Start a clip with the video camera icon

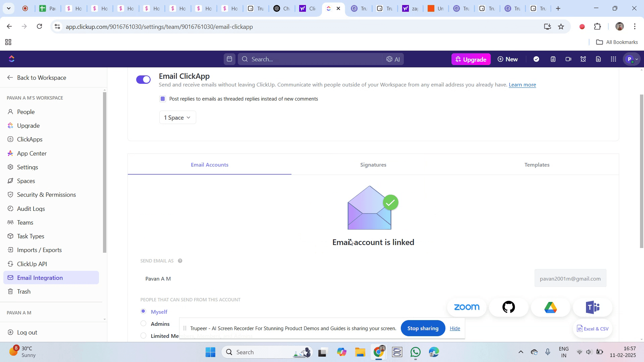[568, 59]
